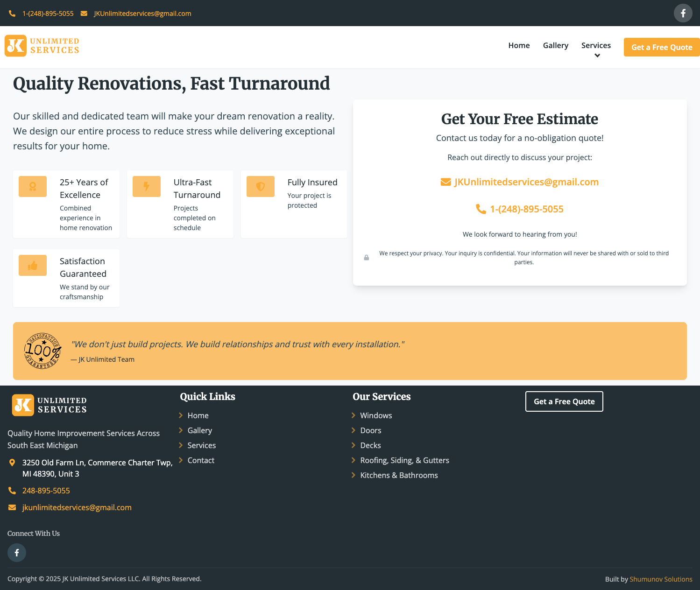Click the top bar phone number 1-(248)-895-5055
Screen dimensions: 700x590
[x=48, y=14]
